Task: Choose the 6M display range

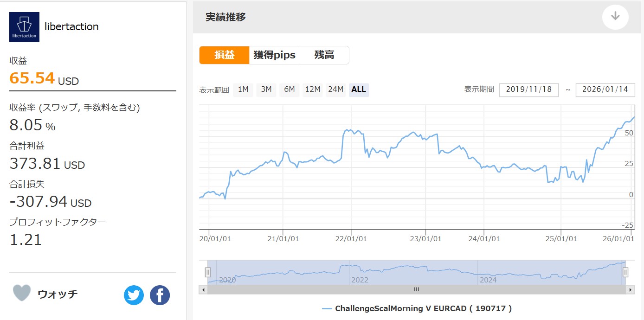Action: pyautogui.click(x=289, y=90)
